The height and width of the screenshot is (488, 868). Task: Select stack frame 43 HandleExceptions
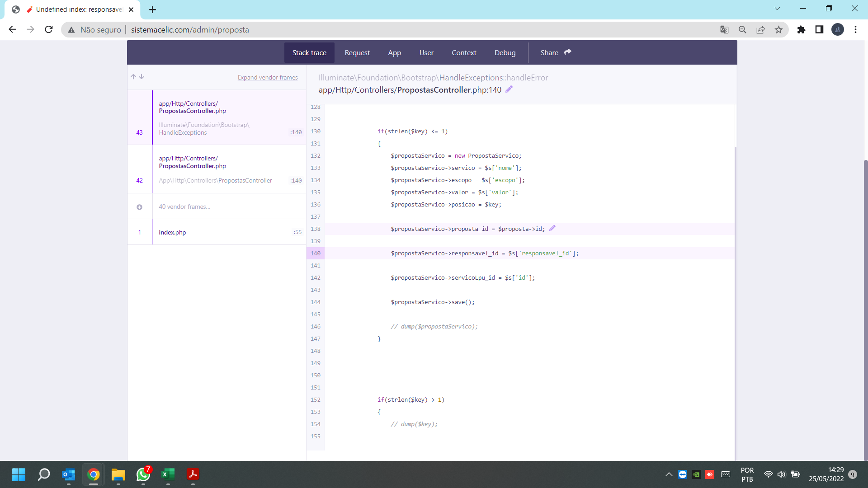tap(217, 117)
